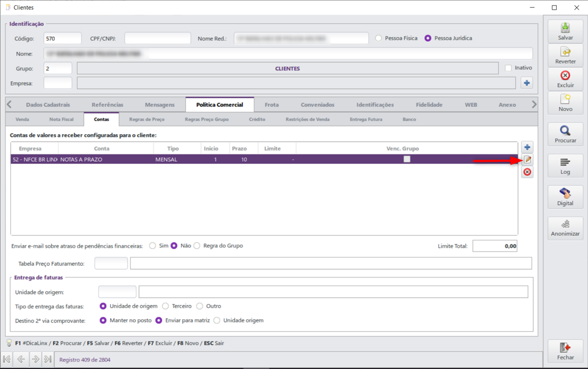Select Regra do Grupo radio option
Image resolution: width=588 pixels, height=369 pixels.
(x=197, y=246)
